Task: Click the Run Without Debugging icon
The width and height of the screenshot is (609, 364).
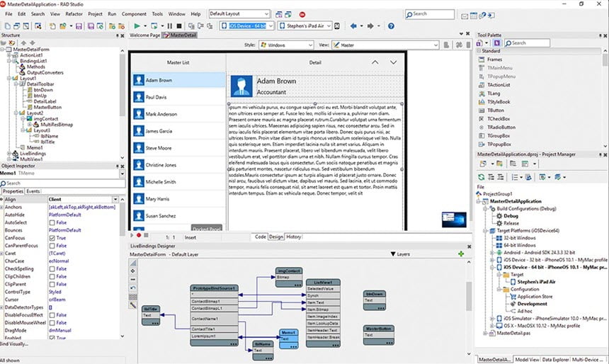Action: coord(154,26)
